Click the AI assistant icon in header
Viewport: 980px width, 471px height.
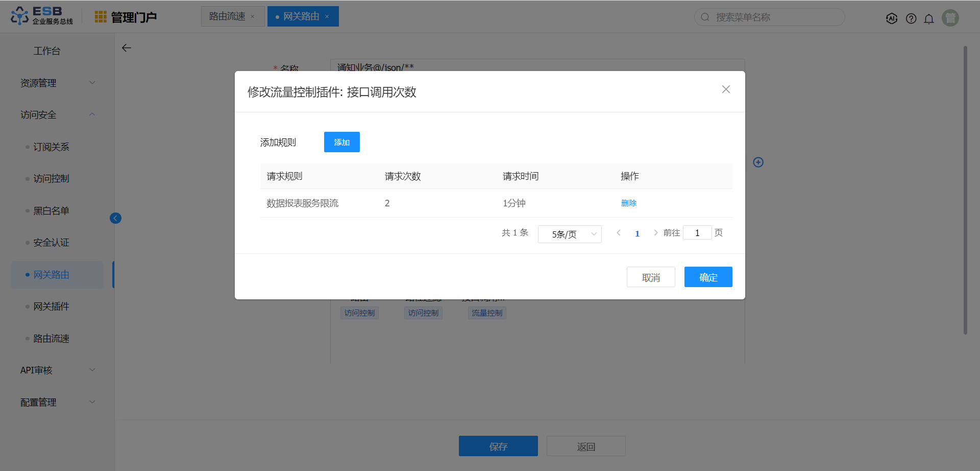(892, 18)
